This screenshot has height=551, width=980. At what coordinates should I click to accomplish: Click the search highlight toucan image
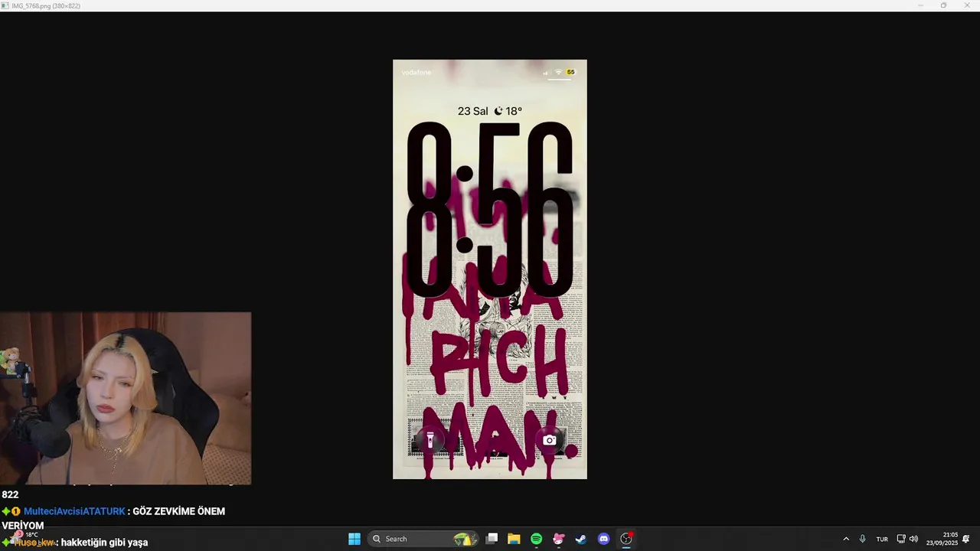point(464,539)
